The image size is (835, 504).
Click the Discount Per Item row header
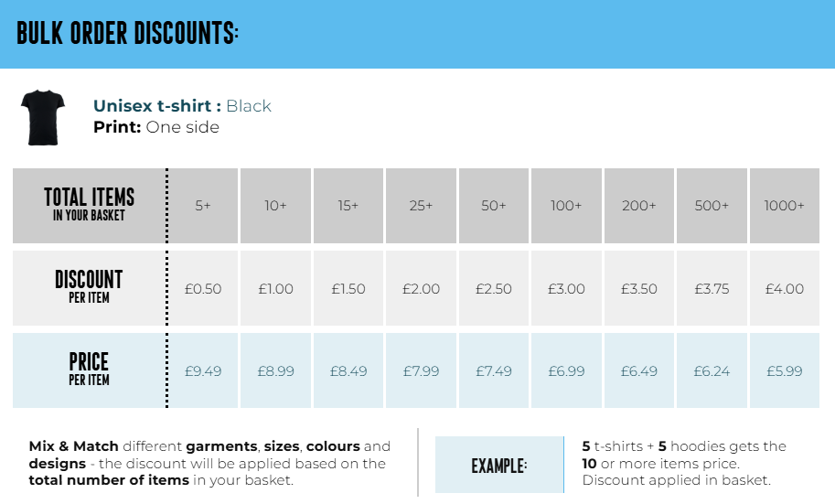pos(89,286)
